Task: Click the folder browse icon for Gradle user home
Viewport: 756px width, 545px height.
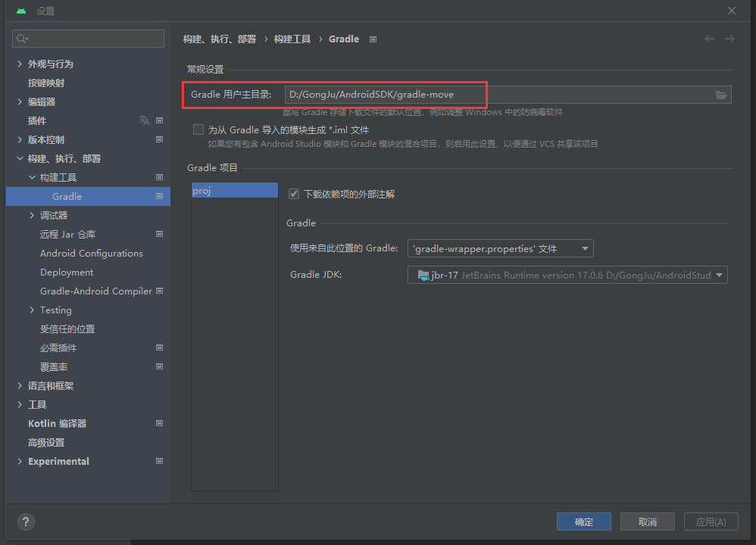Action: point(721,95)
